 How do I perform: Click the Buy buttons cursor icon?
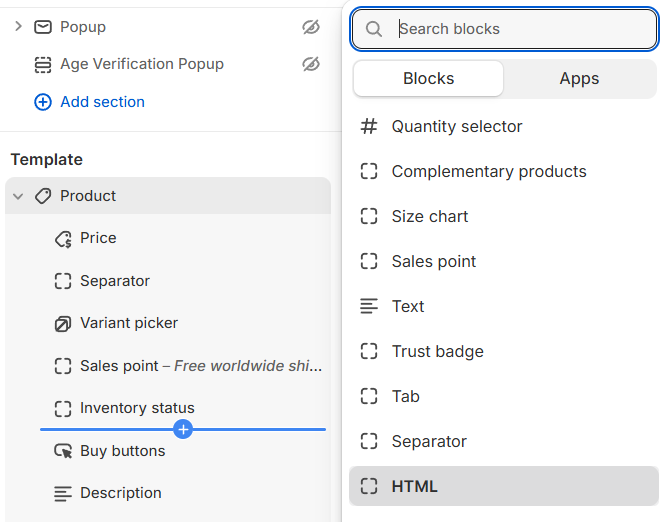pyautogui.click(x=63, y=451)
